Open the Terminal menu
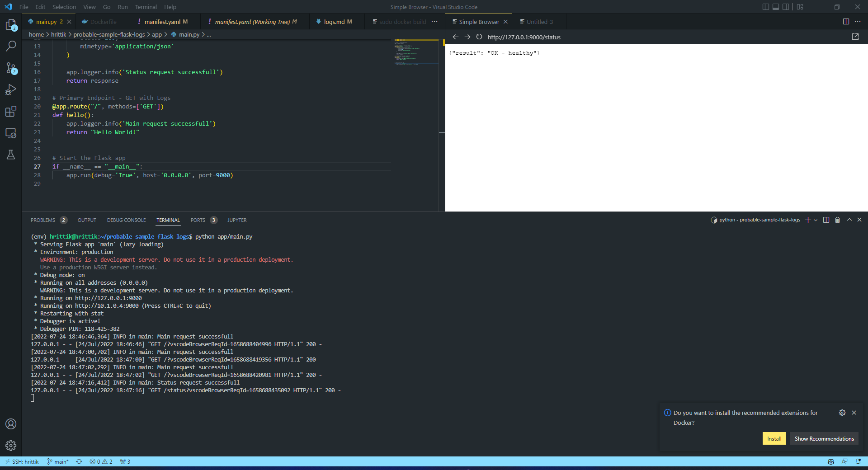The height and width of the screenshot is (470, 868). coord(146,7)
